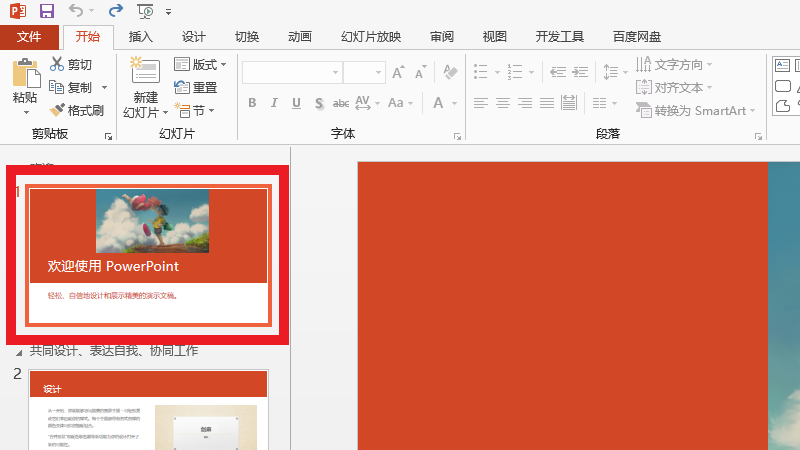Open the font name combo box
The image size is (800, 450).
[x=290, y=72]
